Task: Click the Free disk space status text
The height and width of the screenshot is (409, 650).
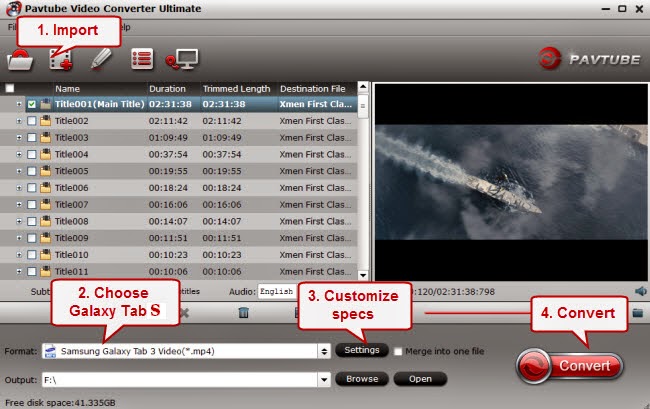Action: (x=60, y=402)
